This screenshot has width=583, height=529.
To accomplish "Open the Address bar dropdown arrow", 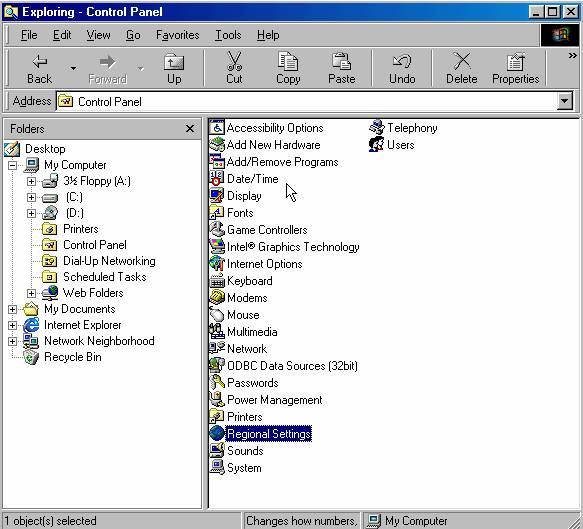I will (564, 101).
